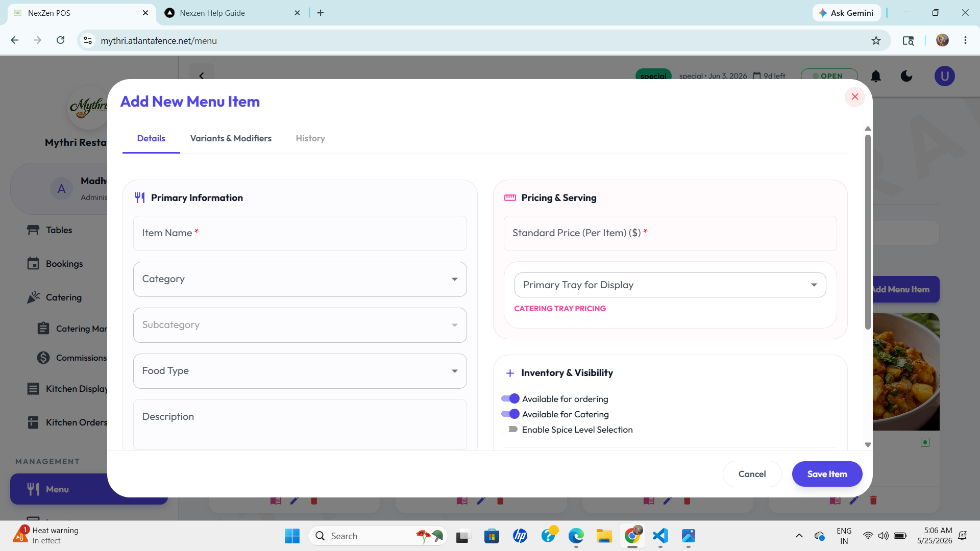Viewport: 980px width, 551px height.
Task: Open Kitchen Orders in sidebar
Action: click(x=67, y=422)
